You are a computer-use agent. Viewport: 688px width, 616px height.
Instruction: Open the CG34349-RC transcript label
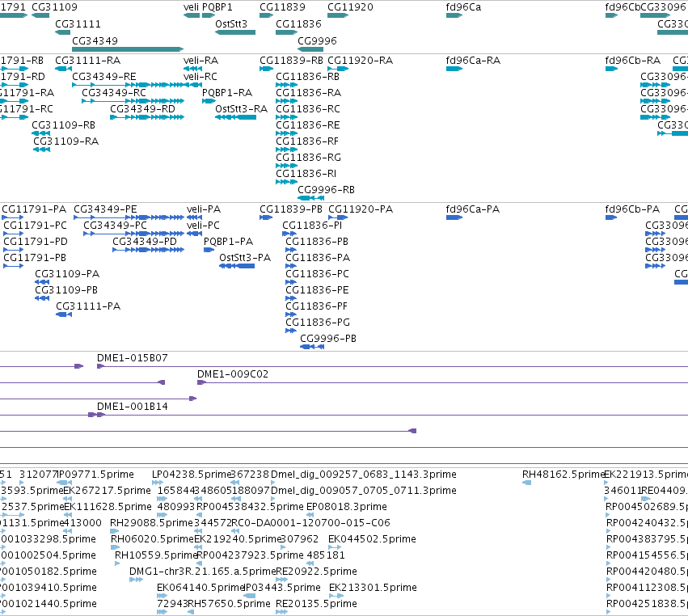114,93
